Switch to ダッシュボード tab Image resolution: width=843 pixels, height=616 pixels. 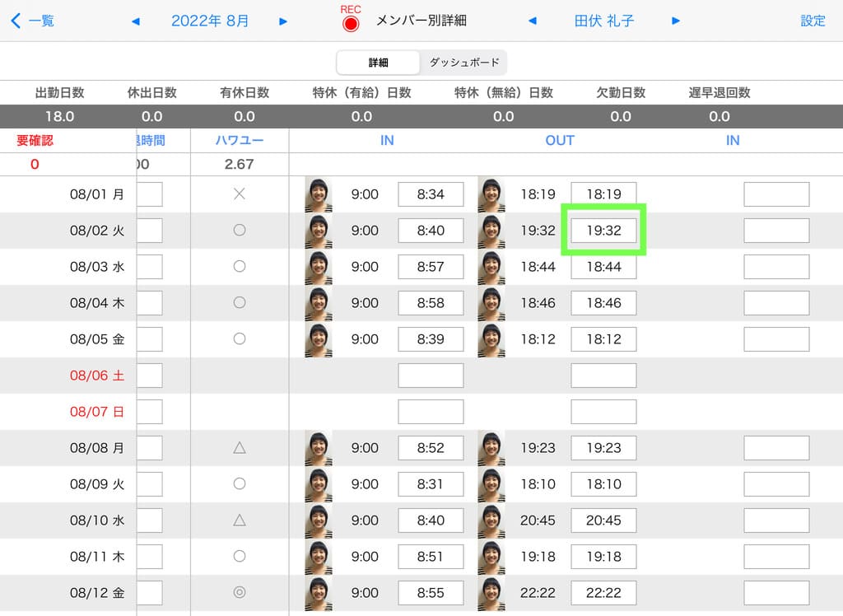pos(464,63)
